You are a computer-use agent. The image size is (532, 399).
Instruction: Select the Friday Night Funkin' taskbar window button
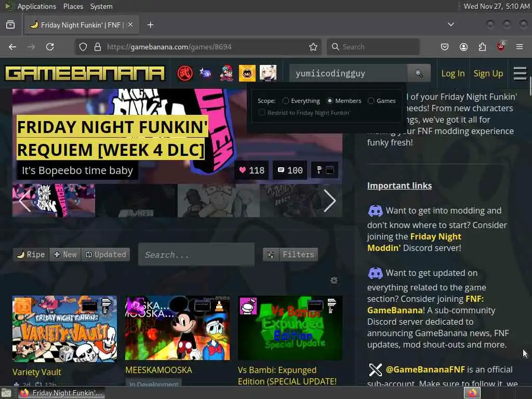62,393
